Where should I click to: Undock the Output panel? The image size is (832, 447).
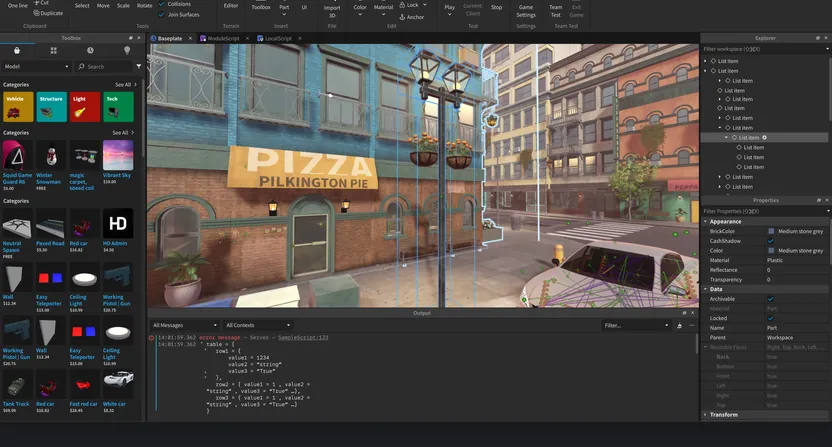[x=684, y=313]
